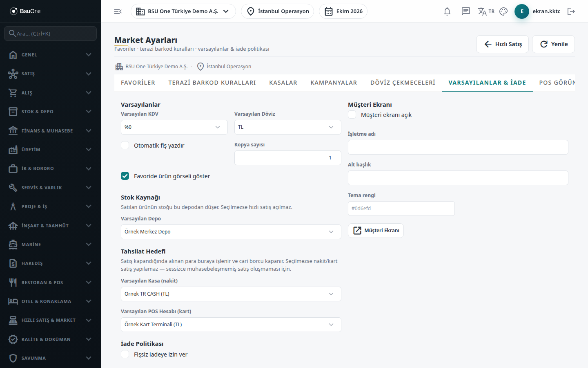Open the theme palette icon

(503, 11)
